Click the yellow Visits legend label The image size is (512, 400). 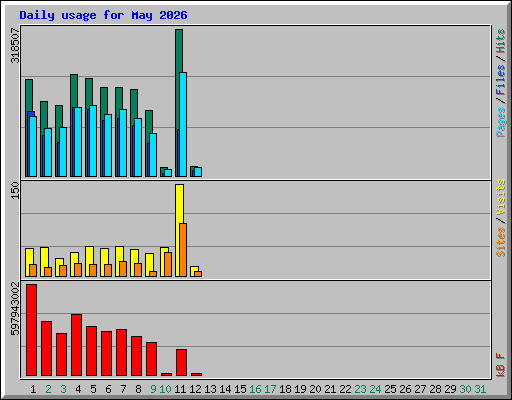click(501, 198)
